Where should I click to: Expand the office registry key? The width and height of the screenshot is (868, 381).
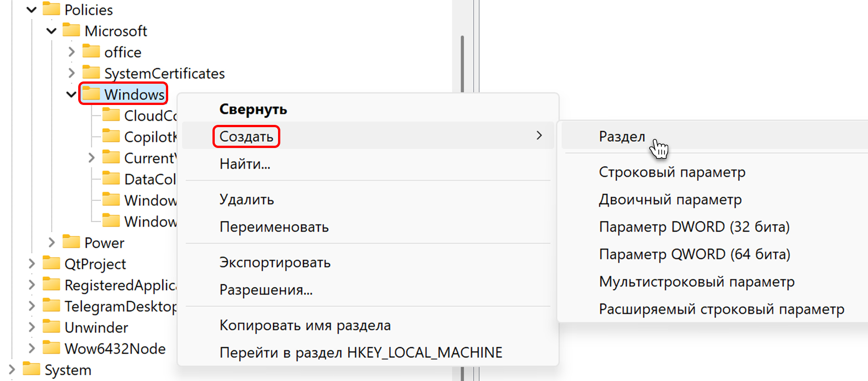[x=71, y=52]
